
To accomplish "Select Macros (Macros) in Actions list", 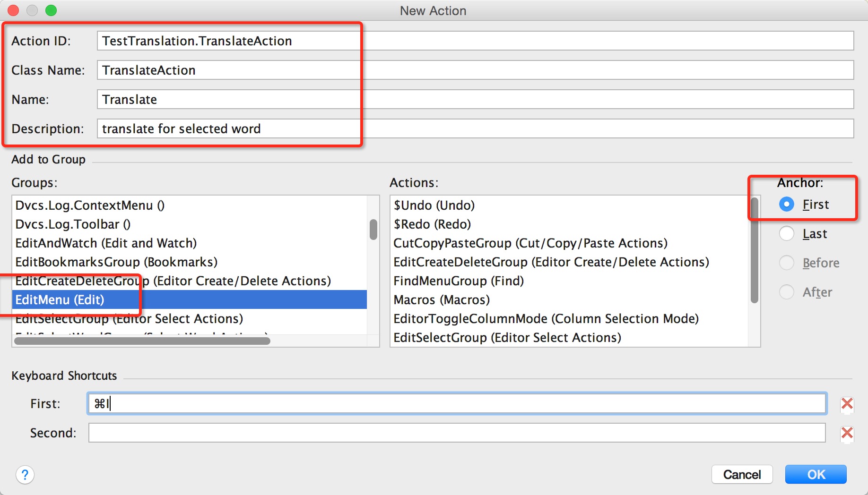I will 442,300.
